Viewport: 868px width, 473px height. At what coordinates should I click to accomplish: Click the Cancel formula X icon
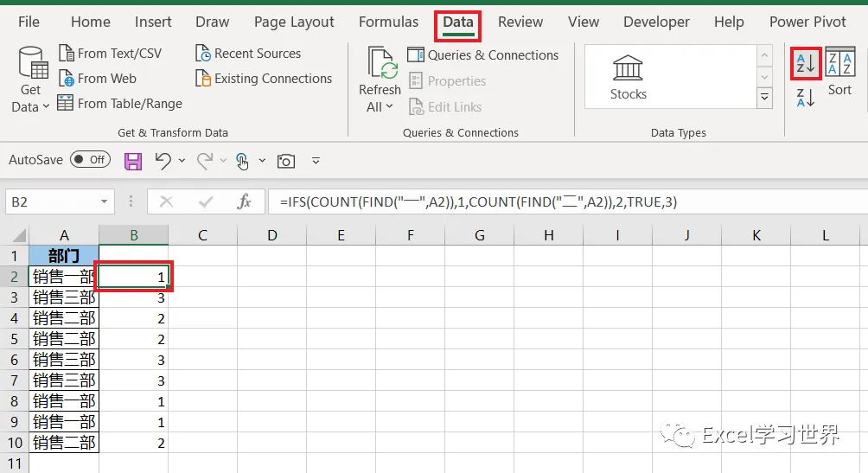166,201
